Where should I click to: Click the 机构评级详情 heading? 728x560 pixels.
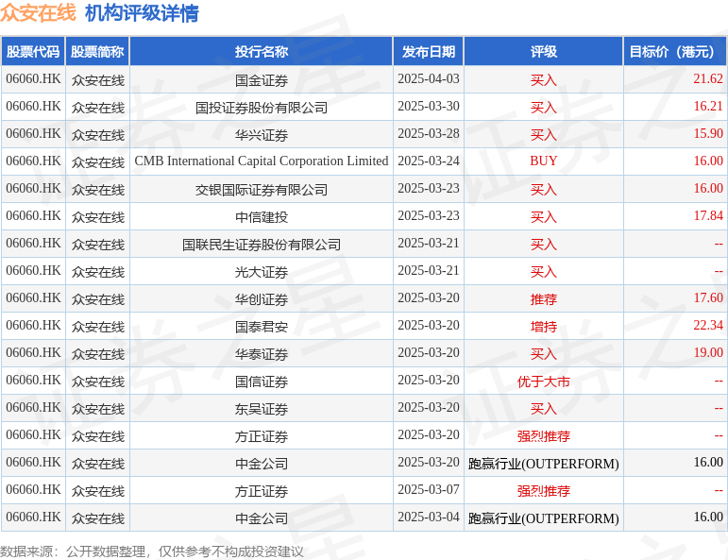[x=142, y=12]
